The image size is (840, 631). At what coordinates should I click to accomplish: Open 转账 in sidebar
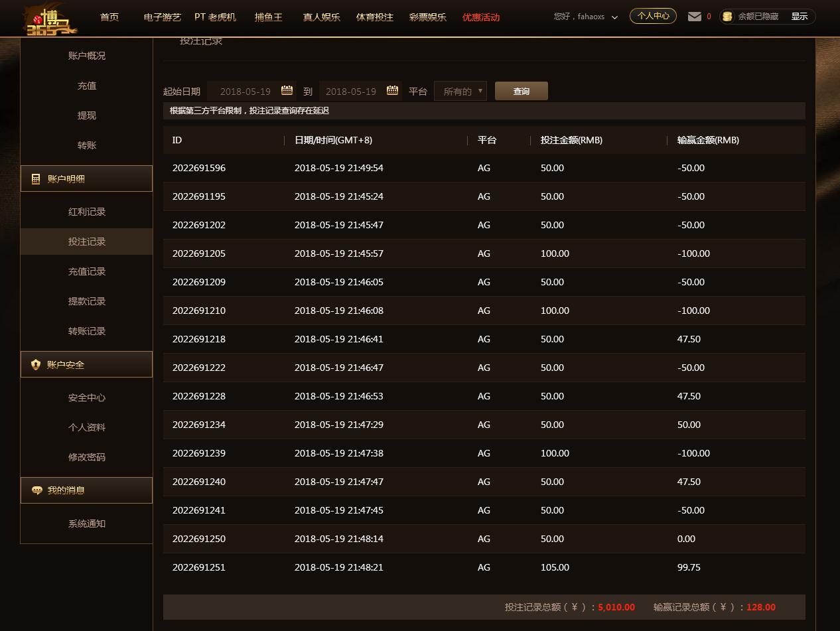(x=87, y=145)
